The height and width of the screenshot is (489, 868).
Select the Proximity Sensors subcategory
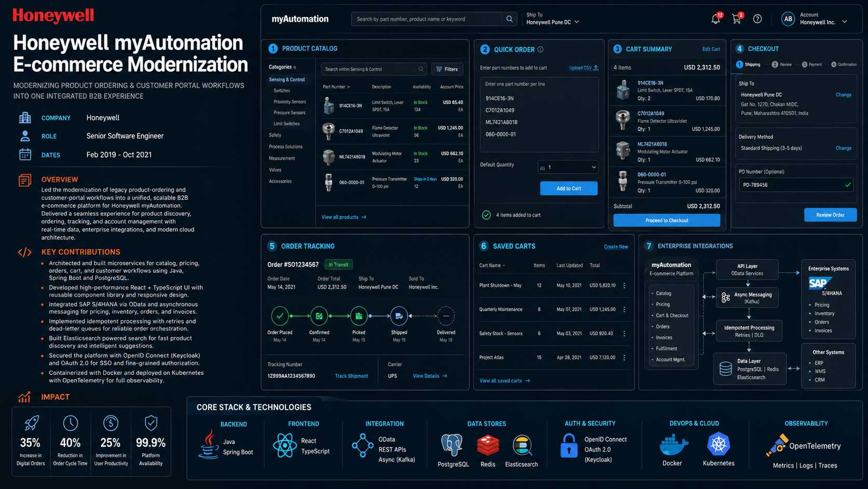pos(290,102)
